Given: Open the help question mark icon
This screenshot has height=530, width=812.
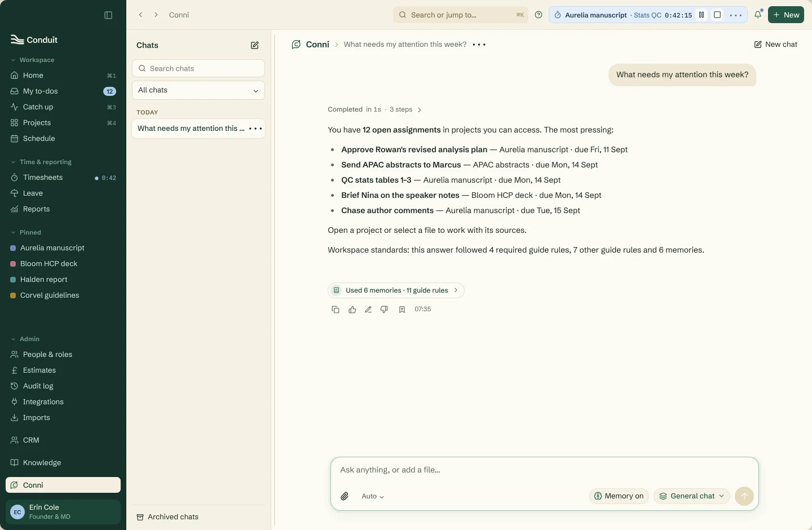Looking at the screenshot, I should 539,15.
